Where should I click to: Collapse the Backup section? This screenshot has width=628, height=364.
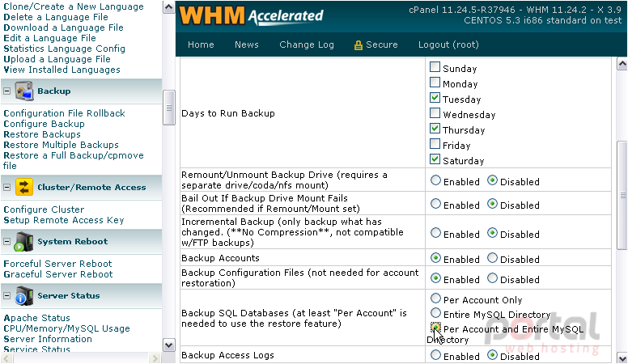(6, 91)
